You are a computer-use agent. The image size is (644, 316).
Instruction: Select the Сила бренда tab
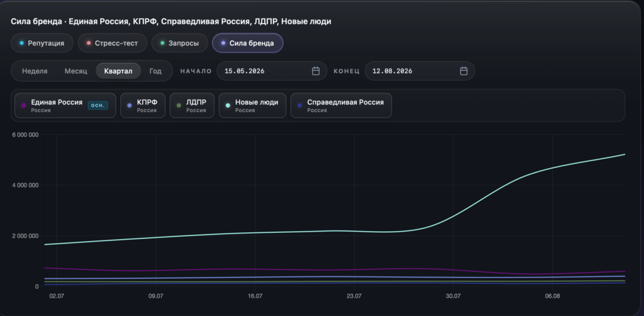tap(248, 43)
